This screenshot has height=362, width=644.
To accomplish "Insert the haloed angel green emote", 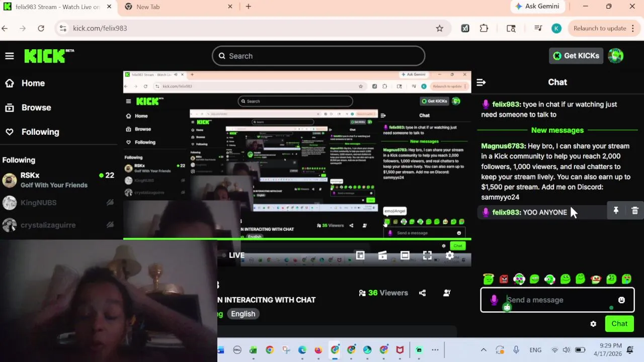I will click(488, 279).
